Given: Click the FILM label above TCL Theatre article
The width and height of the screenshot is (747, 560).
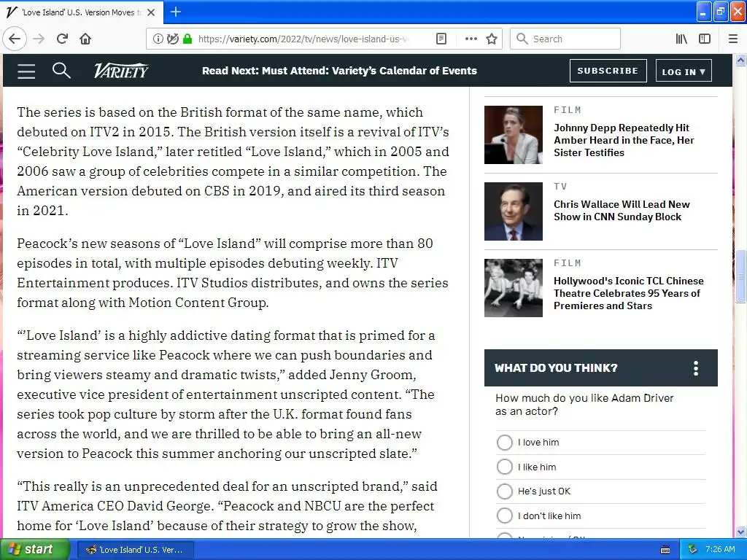Looking at the screenshot, I should pyautogui.click(x=568, y=263).
